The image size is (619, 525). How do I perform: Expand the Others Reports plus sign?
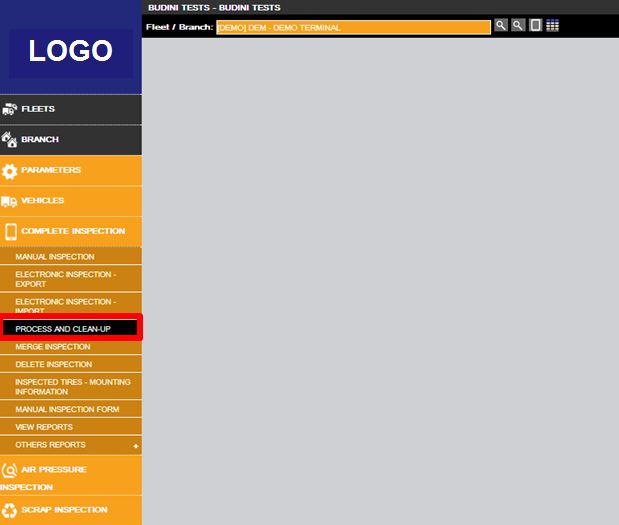pos(136,446)
